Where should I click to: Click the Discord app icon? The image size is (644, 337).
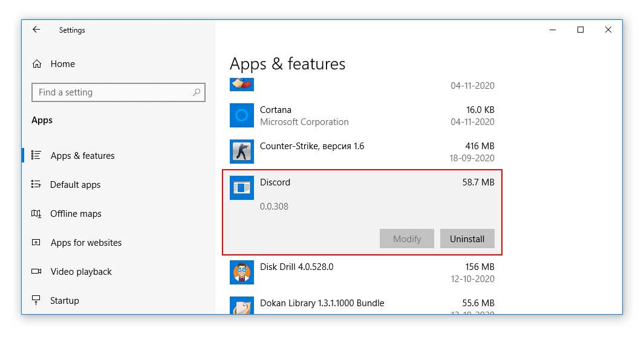[x=242, y=188]
